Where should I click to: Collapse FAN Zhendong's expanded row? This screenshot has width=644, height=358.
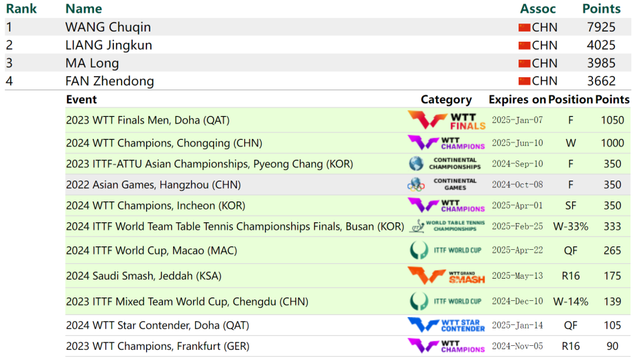(109, 81)
